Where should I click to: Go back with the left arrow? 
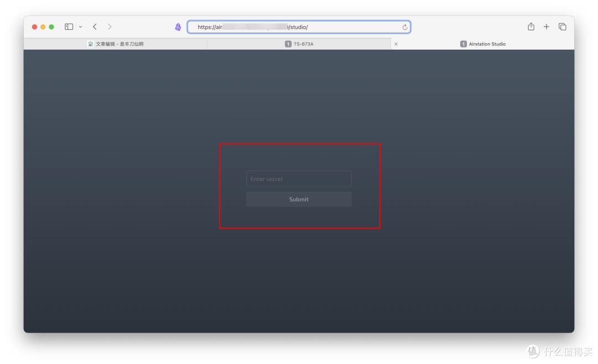point(95,27)
